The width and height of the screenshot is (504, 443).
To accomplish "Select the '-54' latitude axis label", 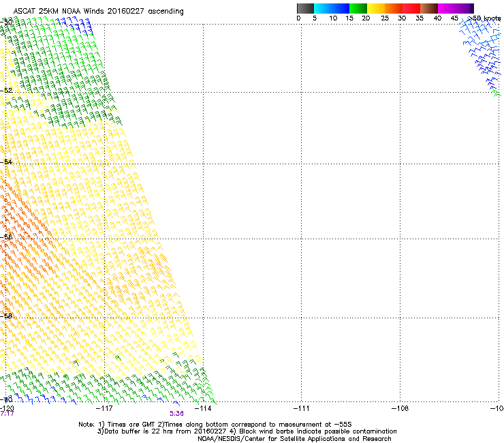I will pos(6,162).
